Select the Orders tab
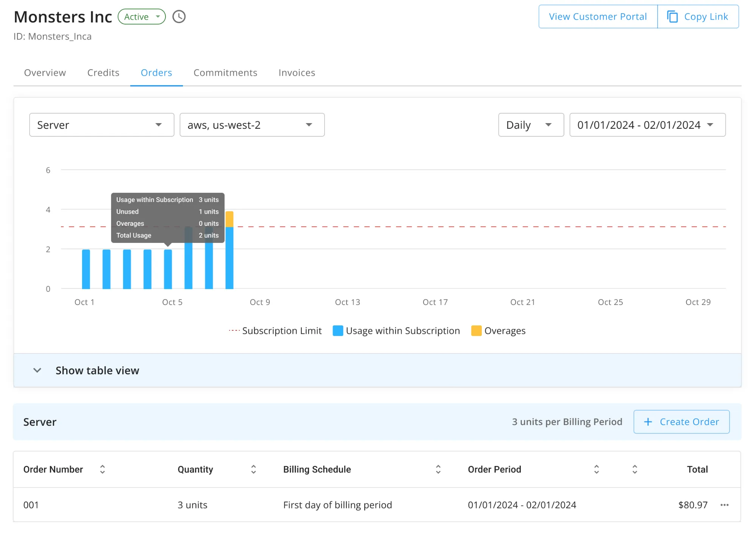Screen dimensions: 756x544 (x=156, y=72)
